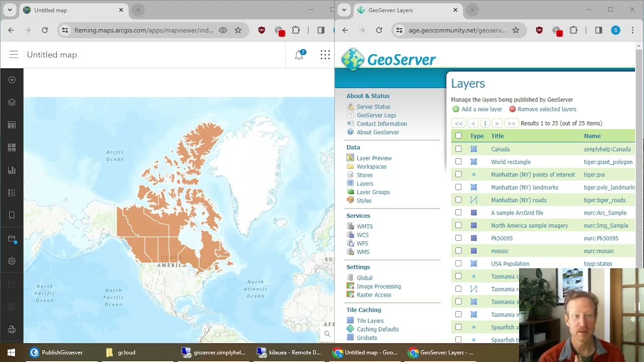Check A sample ArcGrid file checkbox
Screen dimensions: 644x362
point(458,213)
